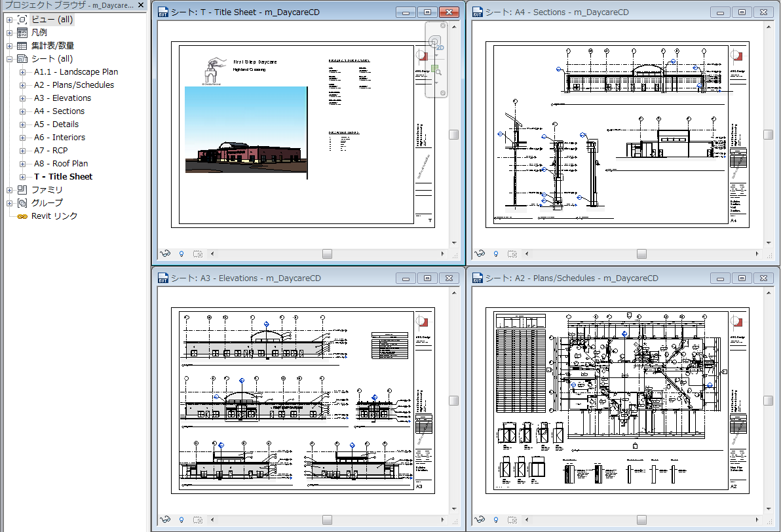Click the ファミリ families icon
The height and width of the screenshot is (532, 781).
point(22,190)
